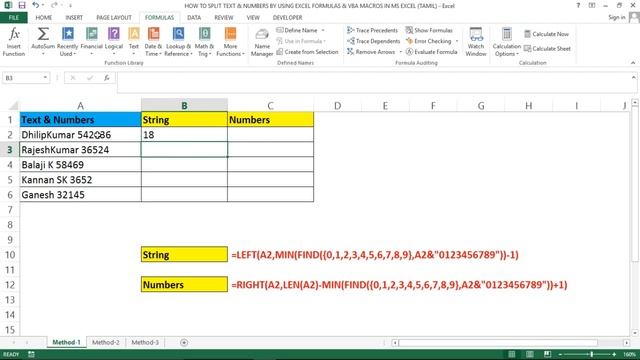Open the Insert Function dialog
640x360 pixels.
coord(14,42)
